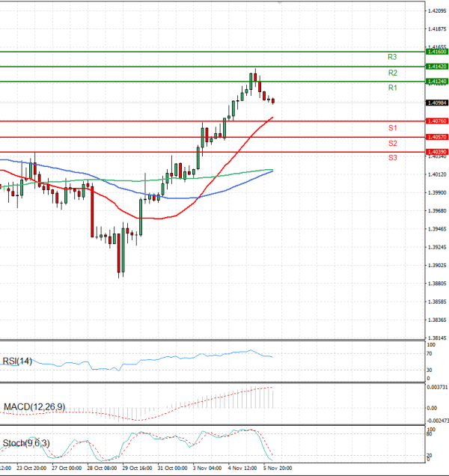449x476 pixels.
Task: Click the 1.41240 green price tag
Action: 436,81
